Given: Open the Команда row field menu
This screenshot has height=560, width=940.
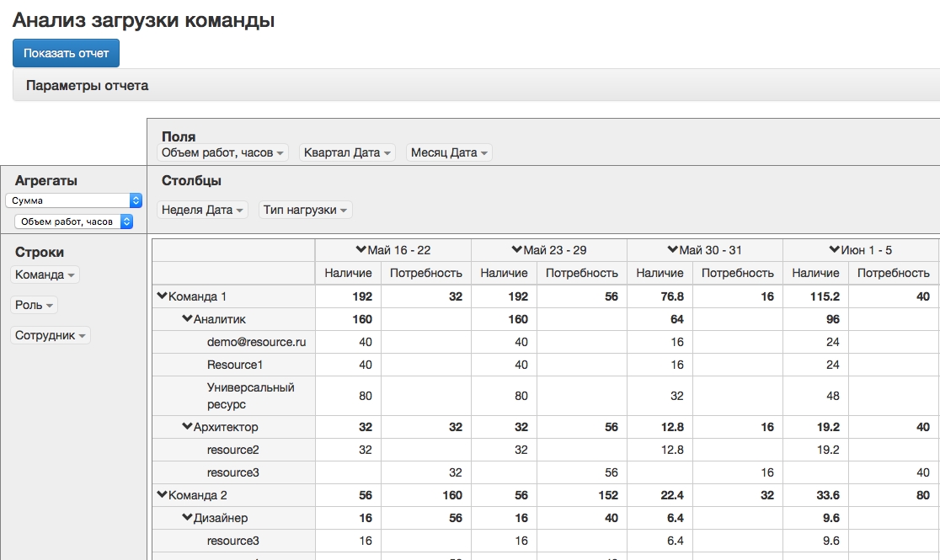Looking at the screenshot, I should (45, 275).
